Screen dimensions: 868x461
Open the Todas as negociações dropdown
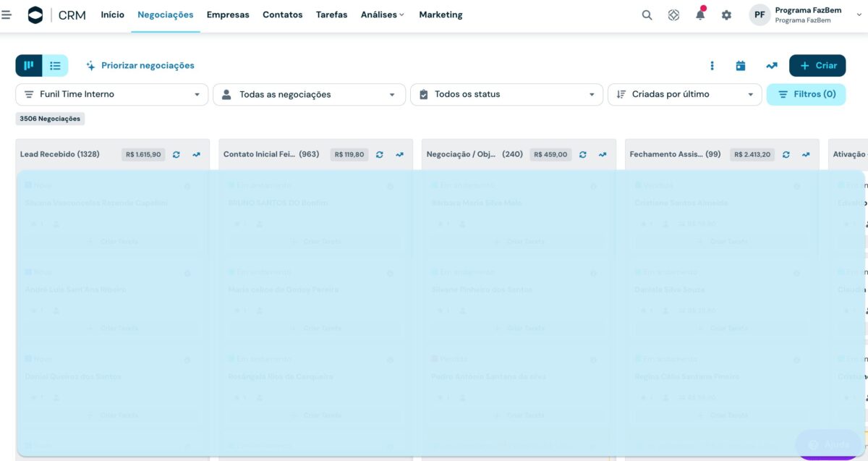pos(309,94)
